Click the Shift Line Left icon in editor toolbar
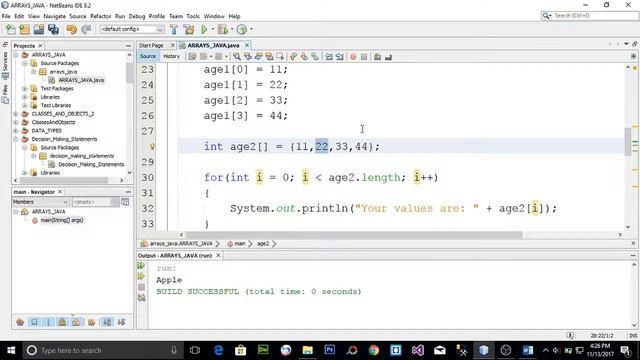This screenshot has height=360, width=640. [329, 57]
